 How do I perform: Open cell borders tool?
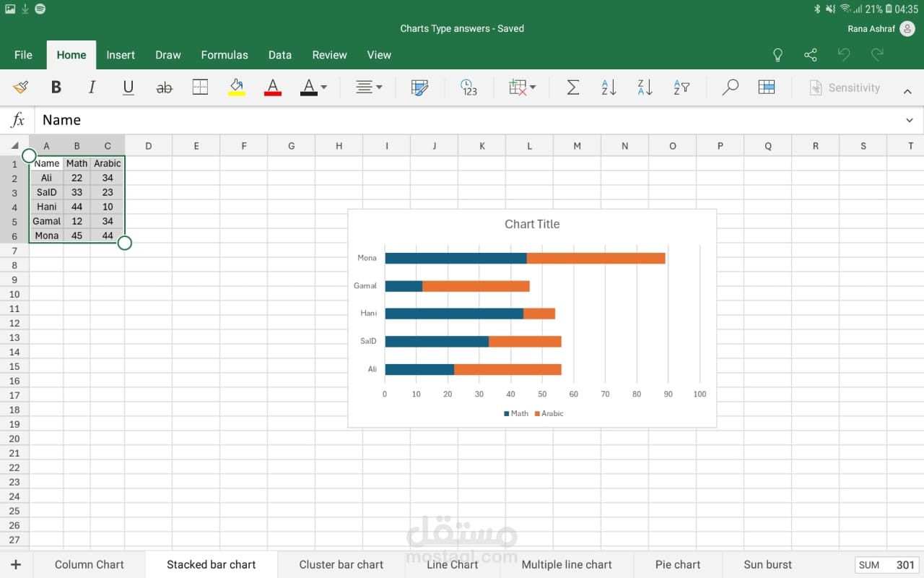[200, 88]
